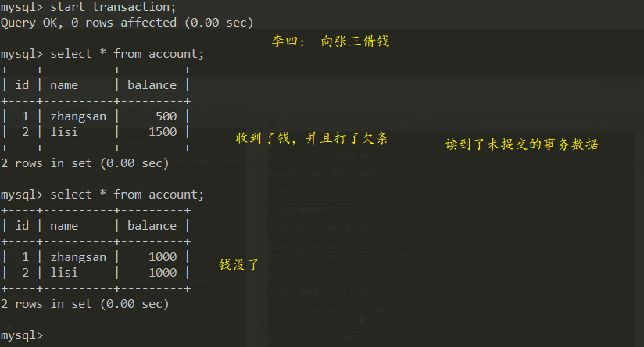Click the first "2 rows in set" message
The image size is (644, 347).
[x=84, y=163]
